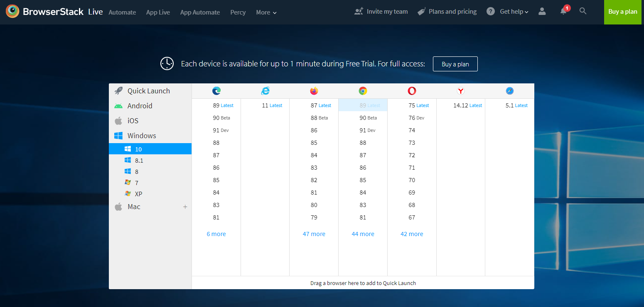Launch Chrome 90 Beta
644x307 pixels.
click(x=363, y=118)
